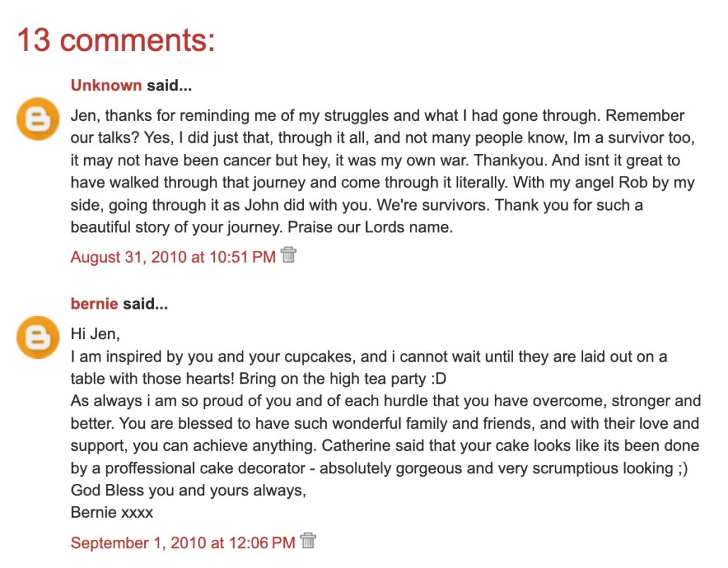Click the "13 comments:" heading

point(116,40)
